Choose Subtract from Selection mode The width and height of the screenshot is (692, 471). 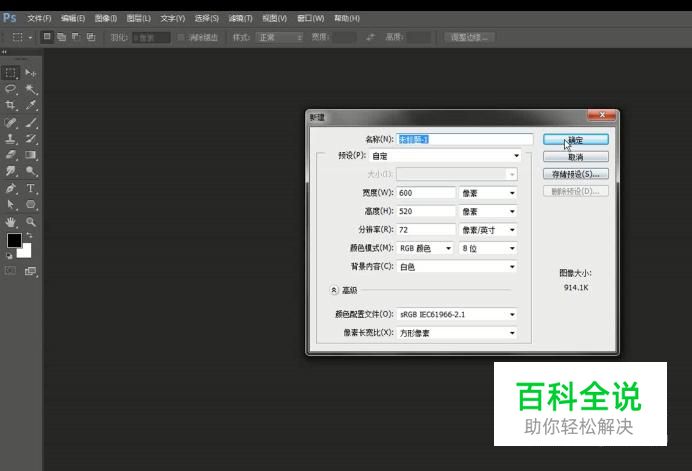click(76, 37)
